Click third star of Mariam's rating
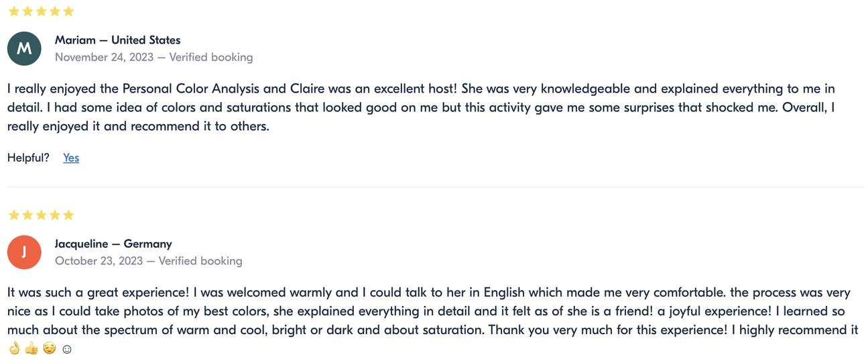The width and height of the screenshot is (868, 361). (x=41, y=11)
